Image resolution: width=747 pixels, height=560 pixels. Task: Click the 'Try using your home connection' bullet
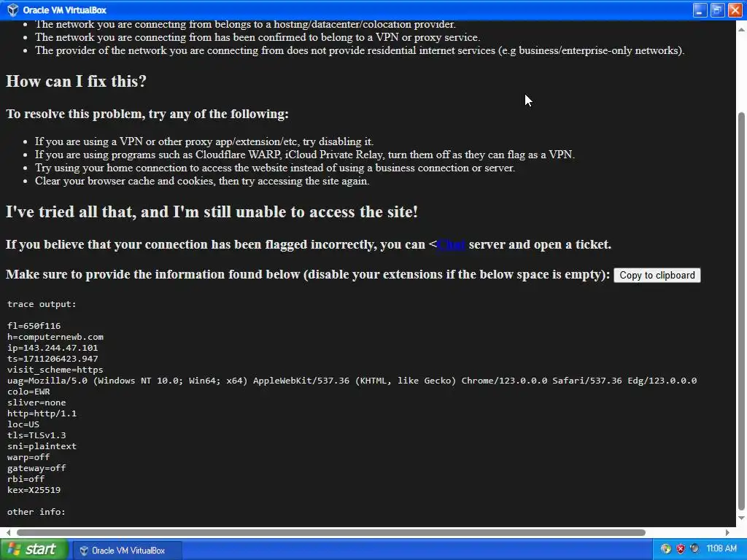(275, 168)
